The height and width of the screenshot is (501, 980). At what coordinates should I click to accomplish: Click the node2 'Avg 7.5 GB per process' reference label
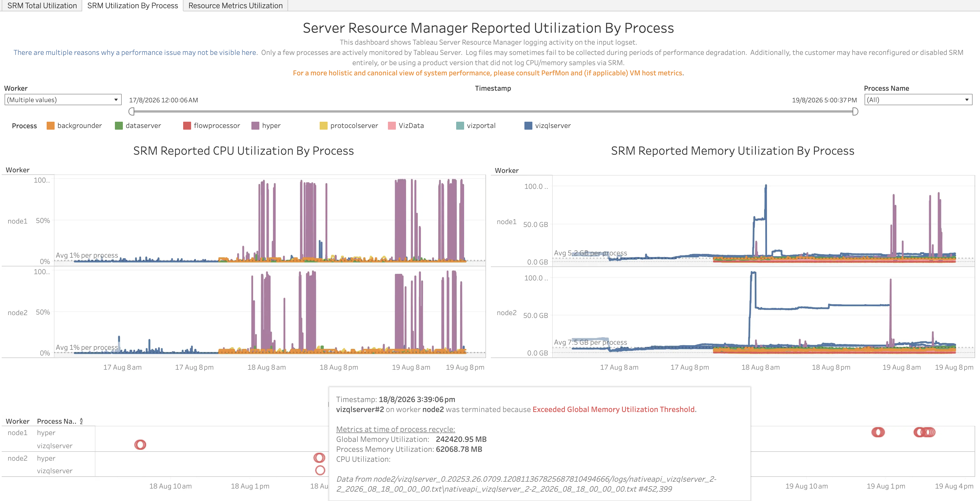(590, 342)
